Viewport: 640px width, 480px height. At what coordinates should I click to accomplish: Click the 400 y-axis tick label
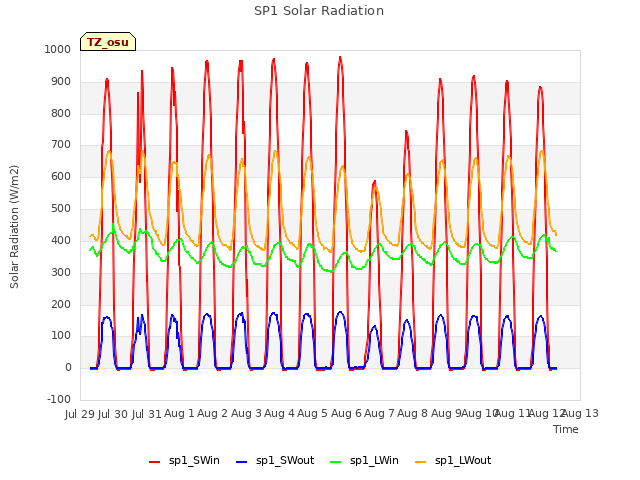tap(61, 240)
